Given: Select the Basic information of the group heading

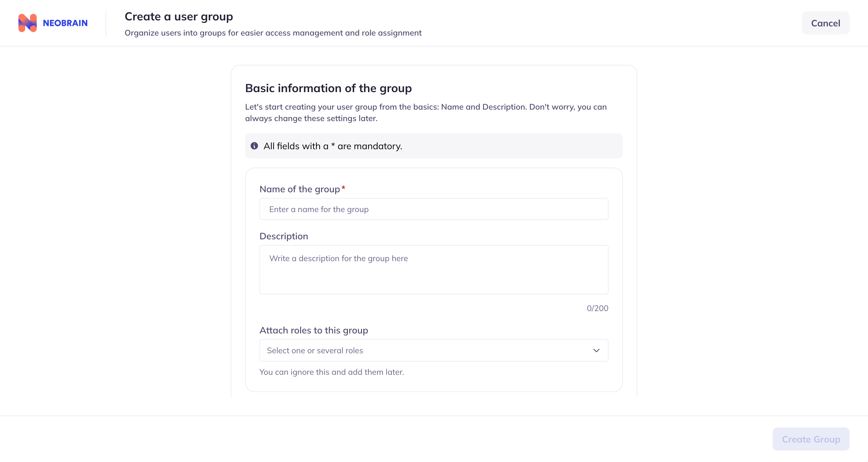Looking at the screenshot, I should pos(328,88).
